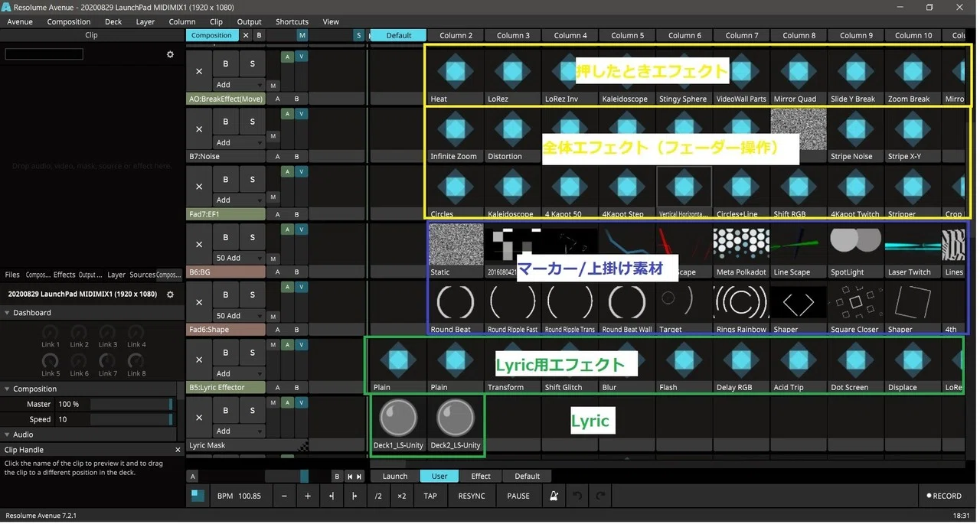The height and width of the screenshot is (524, 980).
Task: Expand the Audio section
Action: tap(7, 434)
